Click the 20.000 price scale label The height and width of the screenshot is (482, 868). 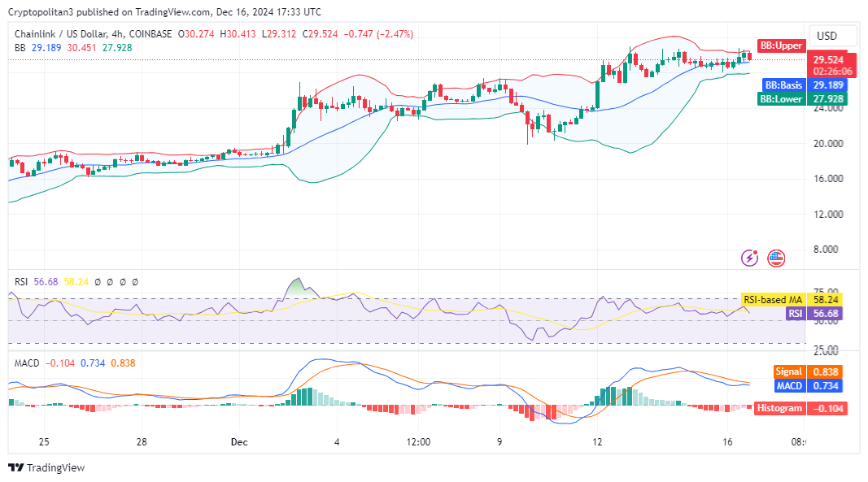click(x=828, y=143)
